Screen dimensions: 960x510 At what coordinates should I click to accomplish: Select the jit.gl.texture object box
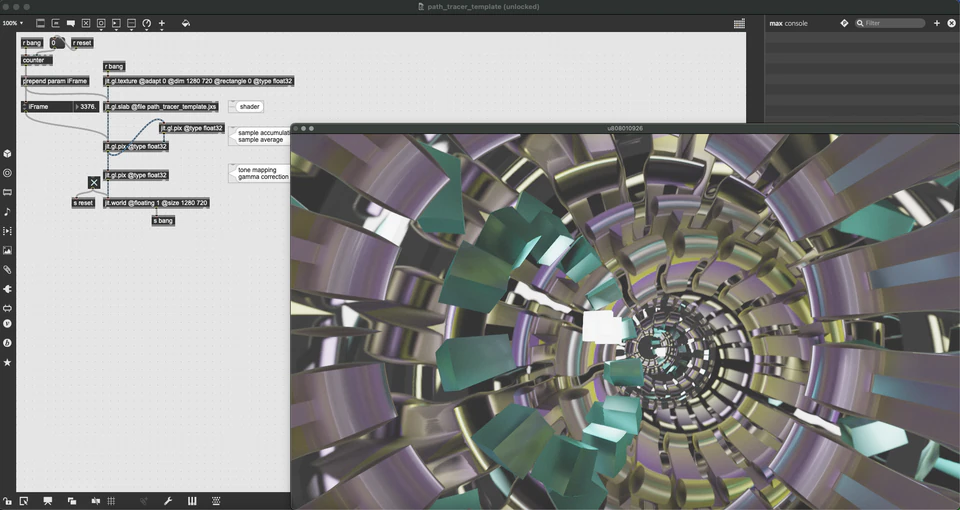click(x=198, y=81)
